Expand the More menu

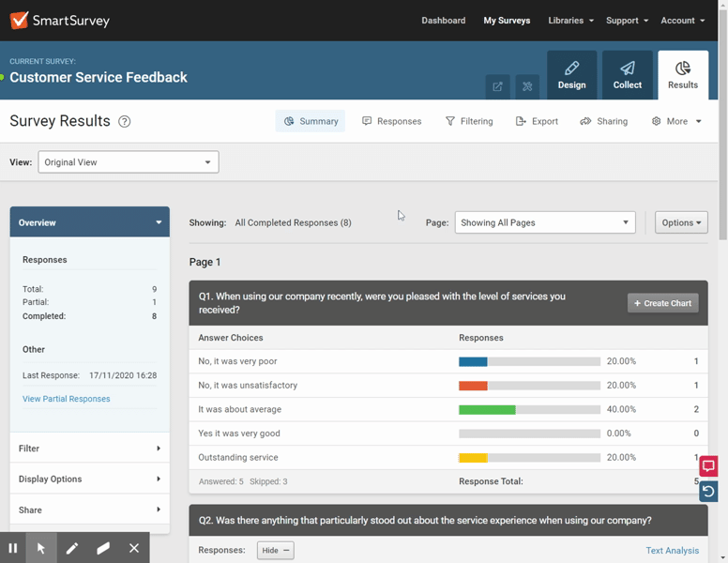(x=676, y=121)
